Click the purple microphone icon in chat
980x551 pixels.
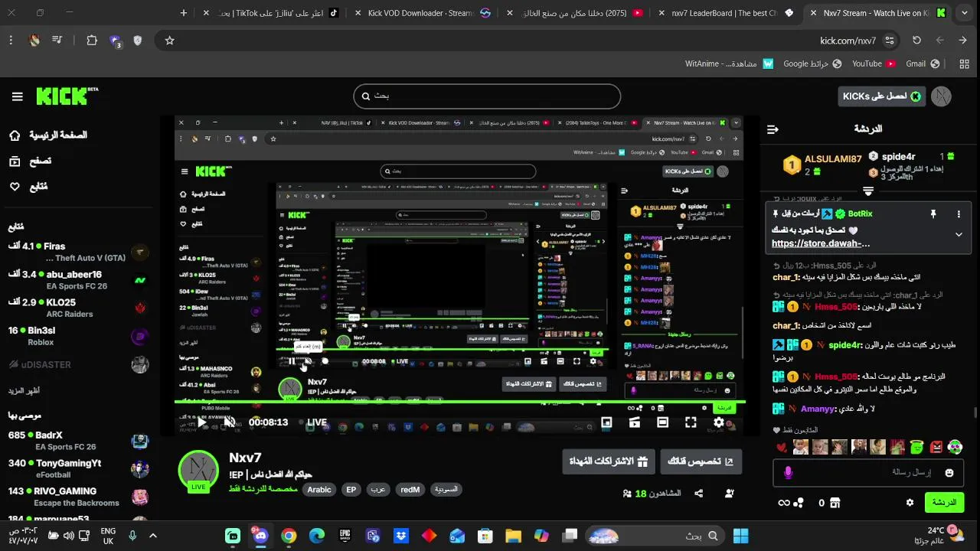788,473
